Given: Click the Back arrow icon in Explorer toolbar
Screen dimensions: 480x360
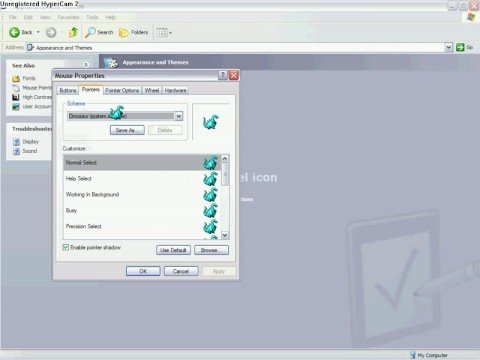Looking at the screenshot, I should 14,32.
